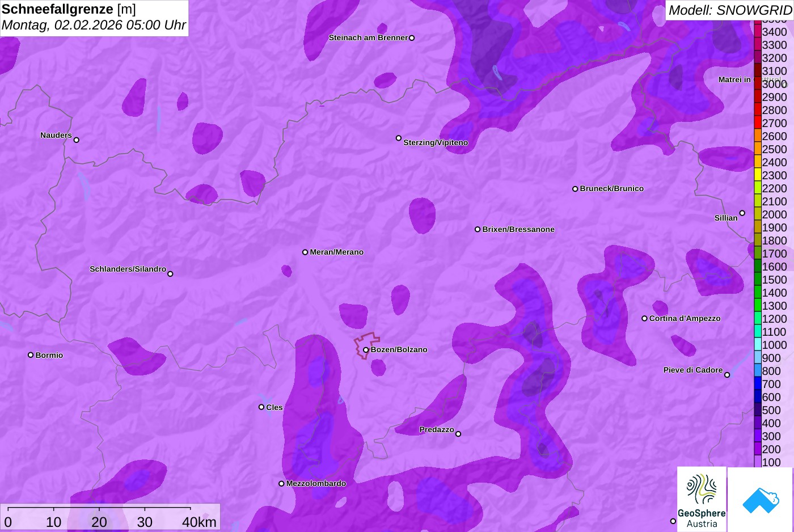This screenshot has width=794, height=532.
Task: Click the Bozen/Bolzano label text
Action: pos(399,350)
